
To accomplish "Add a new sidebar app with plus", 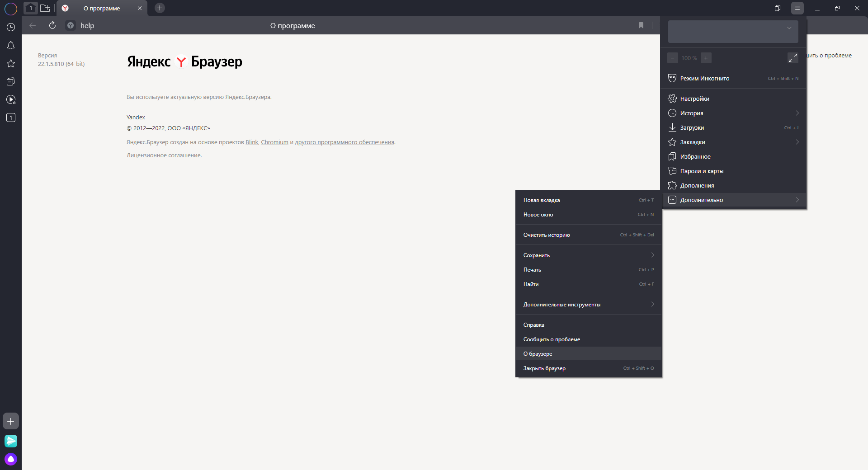I will click(x=11, y=421).
